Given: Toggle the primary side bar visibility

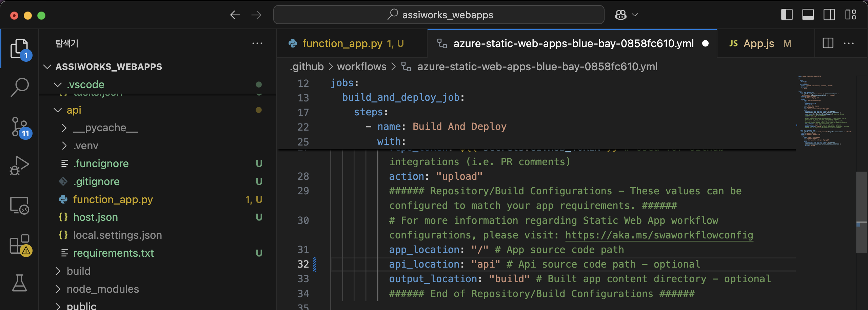Looking at the screenshot, I should (x=787, y=15).
